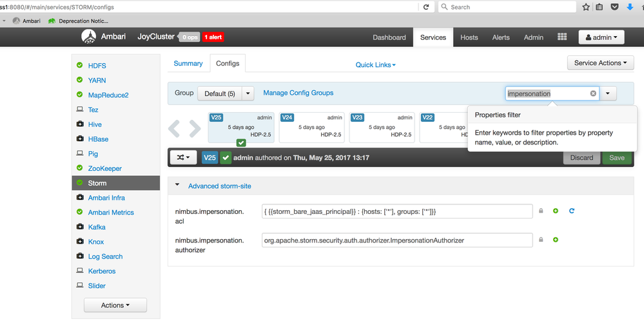This screenshot has width=644, height=321.
Task: Click the JoyCluster name
Action: coord(155,37)
